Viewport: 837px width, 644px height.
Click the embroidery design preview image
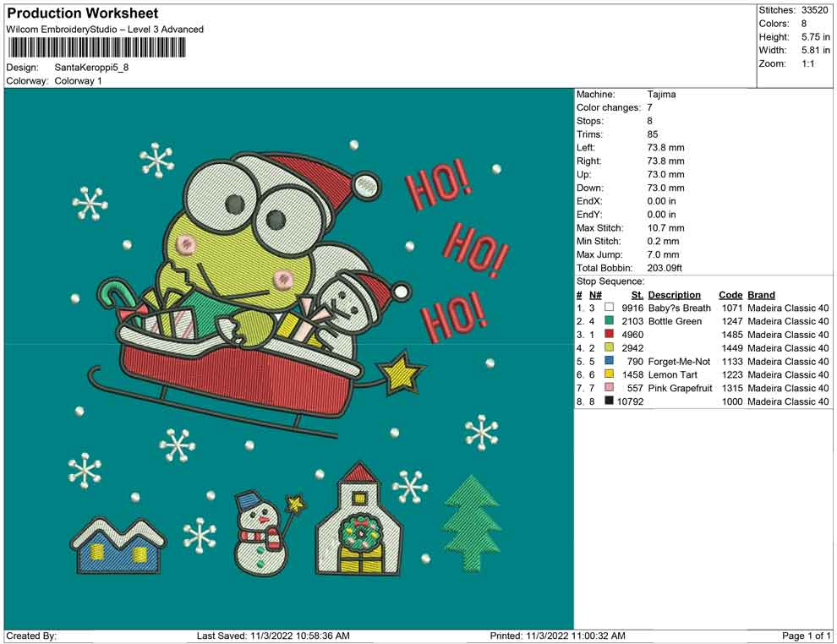click(x=289, y=358)
